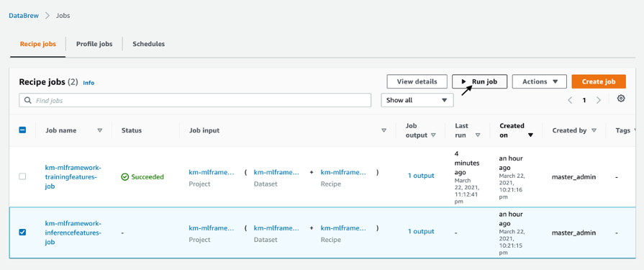The image size is (644, 270).
Task: Click master_admin in trainingfeatures row
Action: [x=573, y=177]
